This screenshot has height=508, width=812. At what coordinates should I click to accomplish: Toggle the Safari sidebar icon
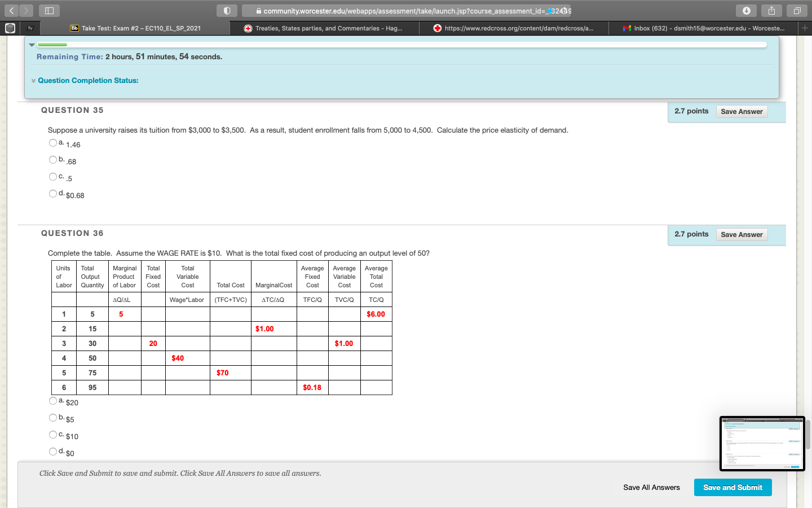[x=49, y=11]
